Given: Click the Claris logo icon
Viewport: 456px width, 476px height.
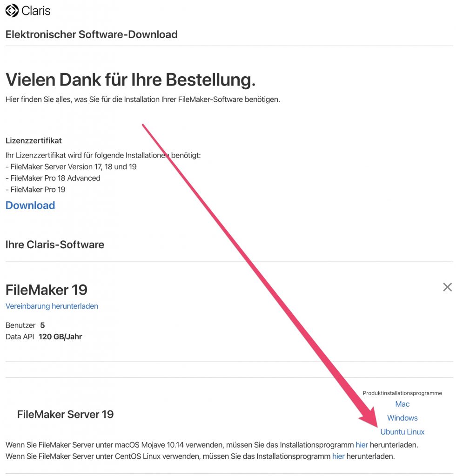Looking at the screenshot, I should (x=12, y=11).
